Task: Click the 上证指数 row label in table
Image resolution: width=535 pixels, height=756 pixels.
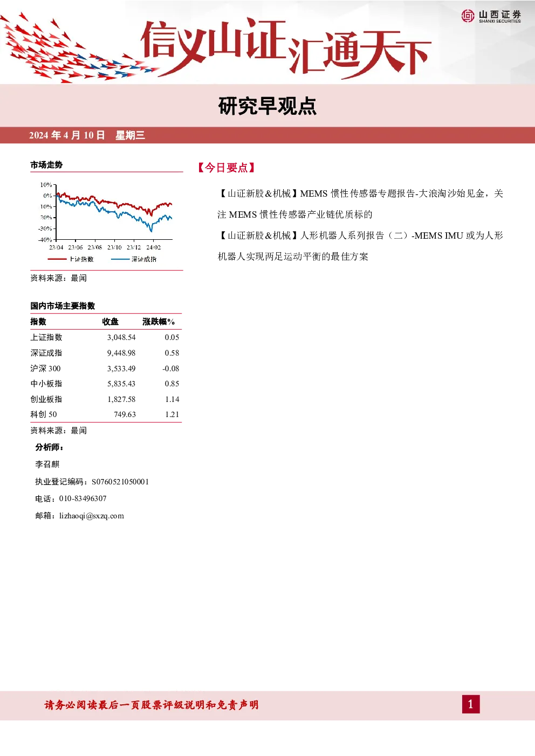Action: (46, 337)
